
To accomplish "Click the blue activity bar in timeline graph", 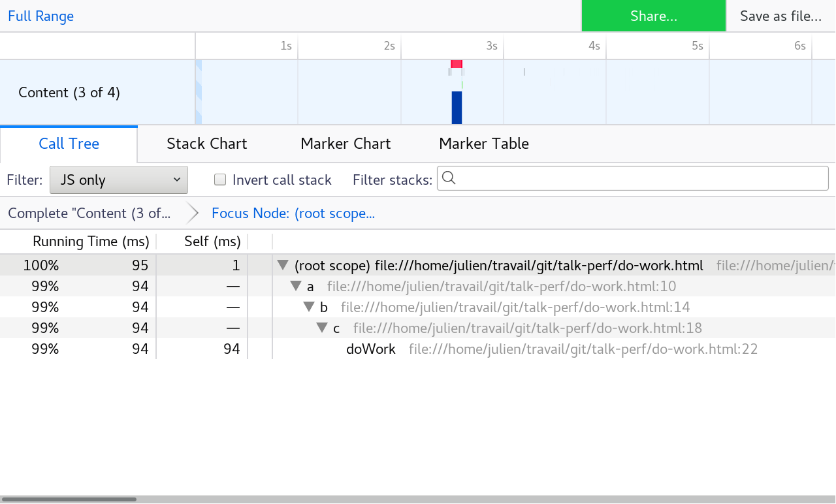I will (x=457, y=108).
